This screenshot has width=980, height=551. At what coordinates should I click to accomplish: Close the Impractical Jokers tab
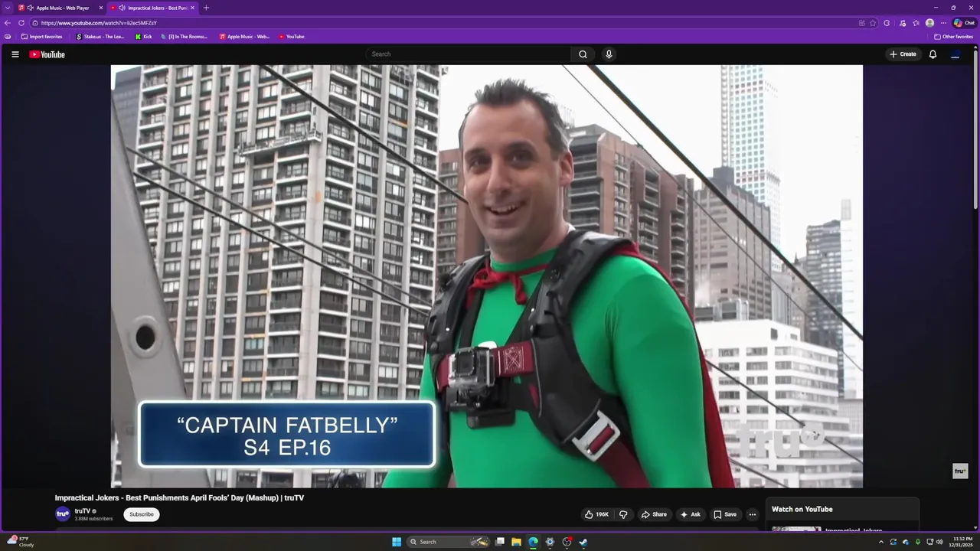coord(192,8)
